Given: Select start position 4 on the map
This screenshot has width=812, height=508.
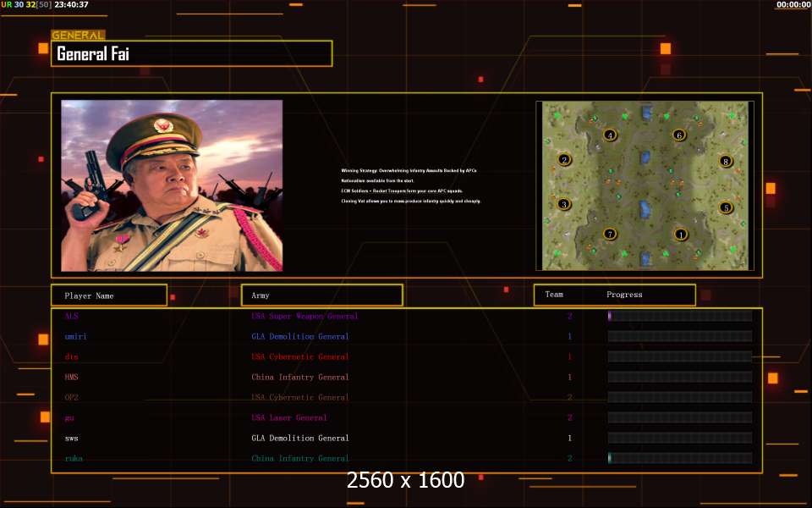Looking at the screenshot, I should pos(610,135).
